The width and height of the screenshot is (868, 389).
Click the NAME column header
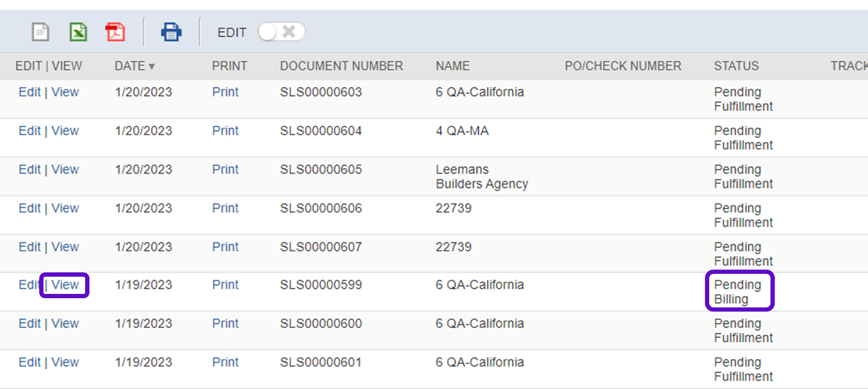click(452, 66)
